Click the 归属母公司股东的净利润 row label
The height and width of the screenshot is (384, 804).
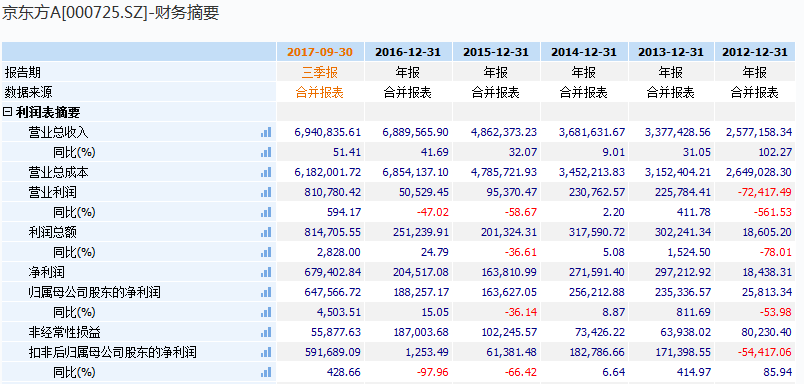(94, 292)
